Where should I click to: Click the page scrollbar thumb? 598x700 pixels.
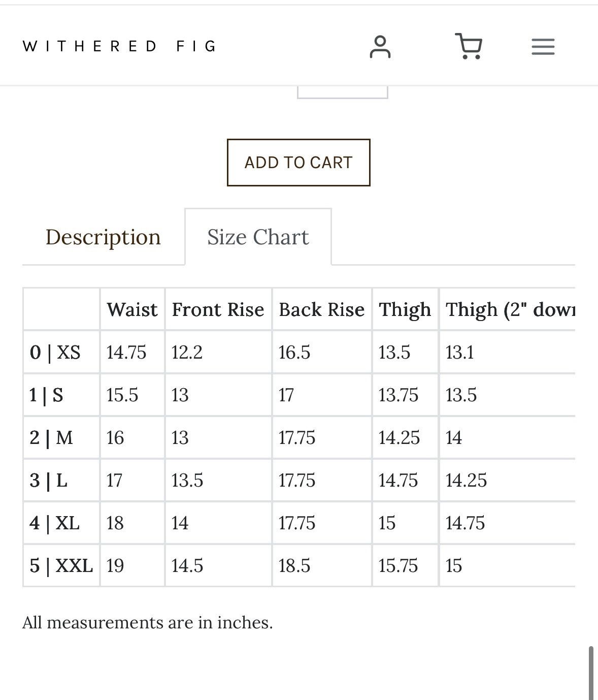click(x=591, y=673)
